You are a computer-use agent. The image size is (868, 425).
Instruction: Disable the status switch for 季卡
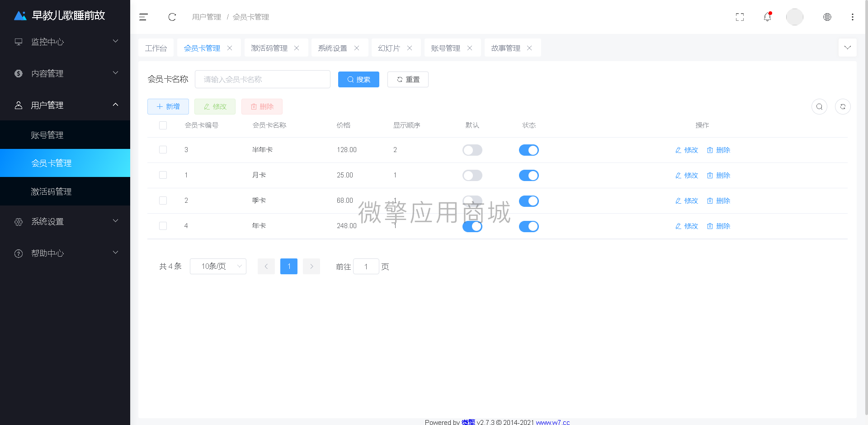click(529, 201)
